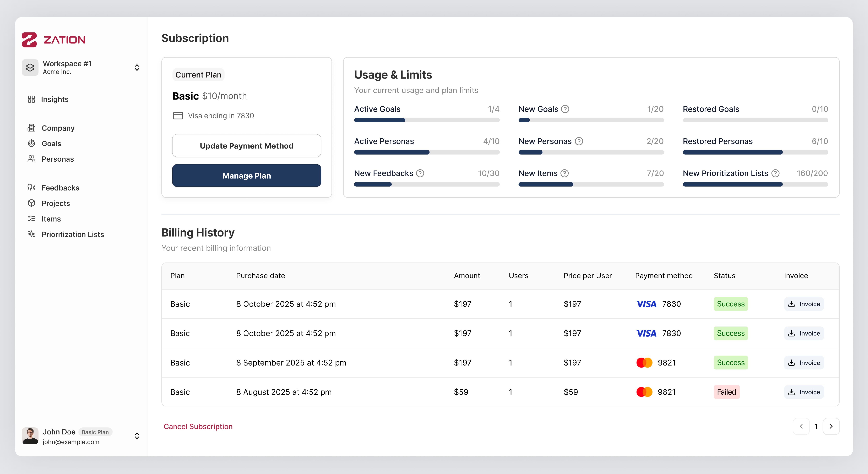Download the invoice for the Failed payment
This screenshot has width=868, height=474.
(804, 392)
